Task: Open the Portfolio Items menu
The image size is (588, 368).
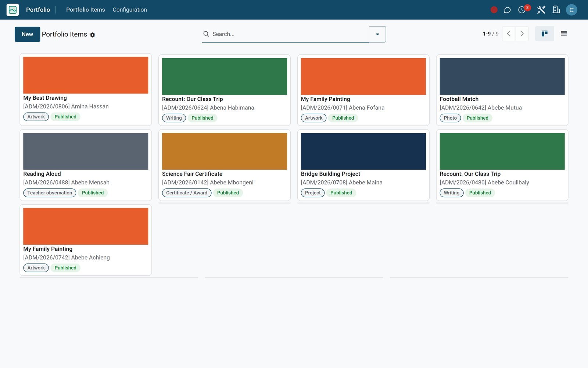Action: (86, 10)
